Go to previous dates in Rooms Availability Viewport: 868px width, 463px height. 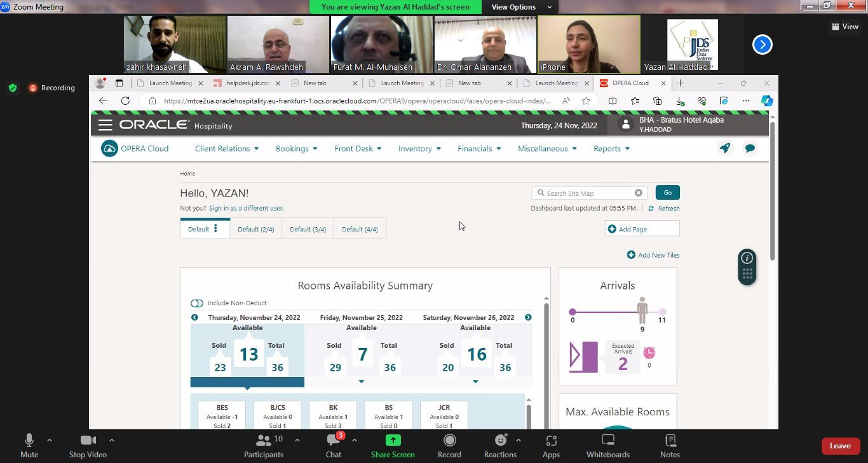click(x=194, y=317)
